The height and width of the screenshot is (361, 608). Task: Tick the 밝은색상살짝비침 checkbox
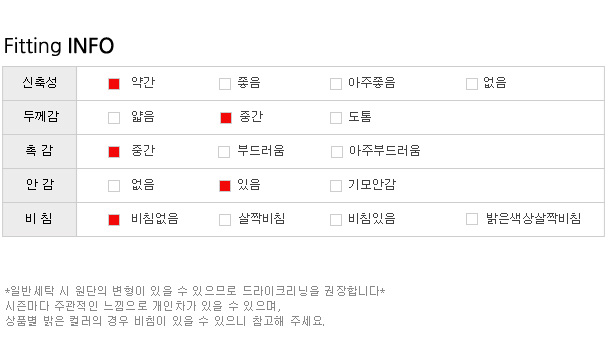[x=472, y=219]
